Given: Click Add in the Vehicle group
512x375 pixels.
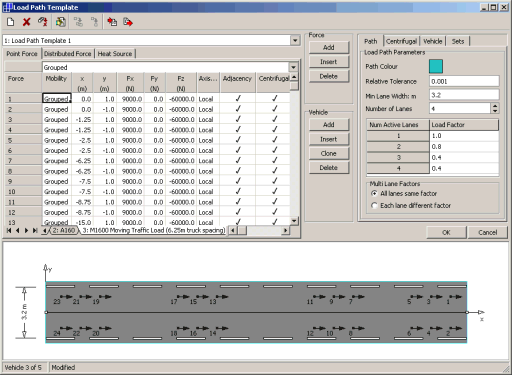Looking at the screenshot, I should (329, 125).
